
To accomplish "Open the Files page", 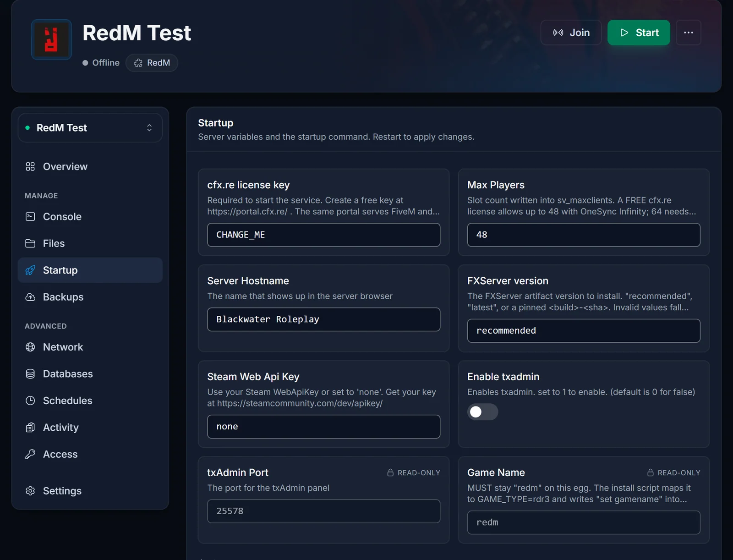I will [90, 243].
